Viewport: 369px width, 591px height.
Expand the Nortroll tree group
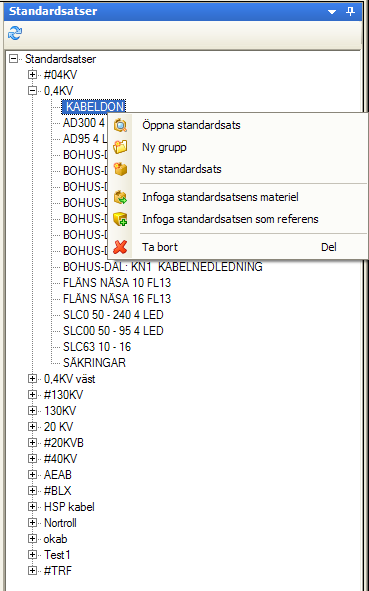[33, 523]
